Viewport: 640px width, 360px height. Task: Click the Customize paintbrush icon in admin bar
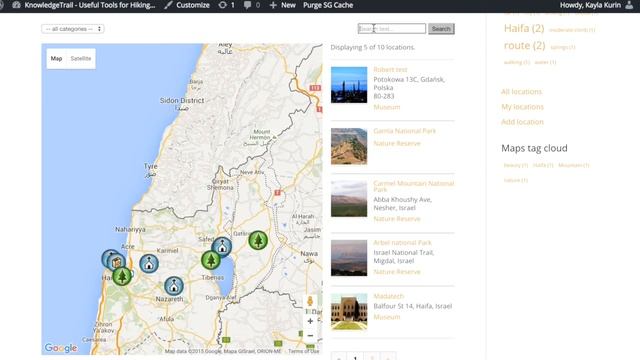pyautogui.click(x=168, y=5)
